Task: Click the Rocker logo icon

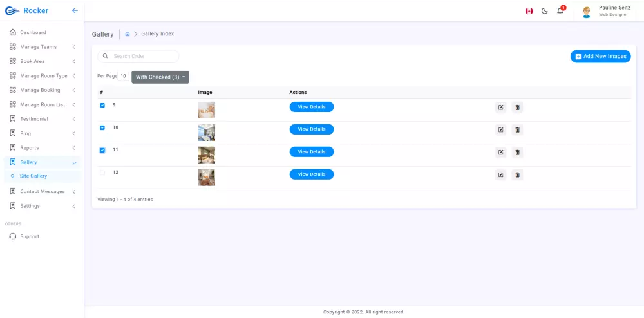Action: pyautogui.click(x=12, y=11)
